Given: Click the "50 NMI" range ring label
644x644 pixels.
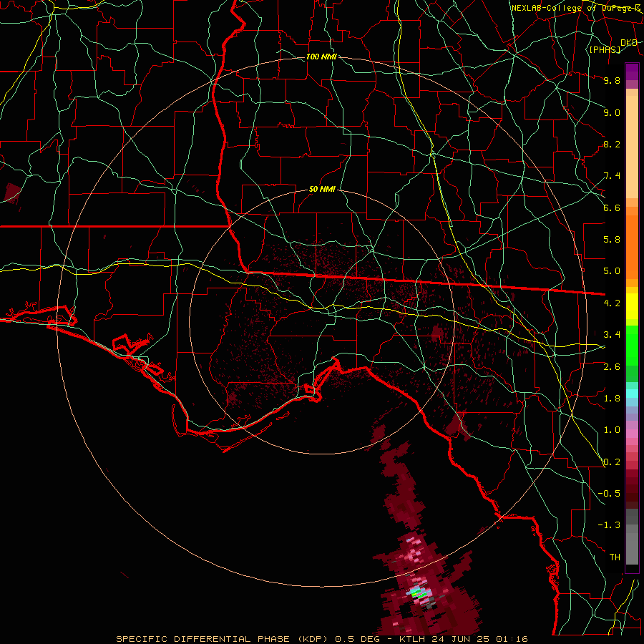Looking at the screenshot, I should [322, 190].
